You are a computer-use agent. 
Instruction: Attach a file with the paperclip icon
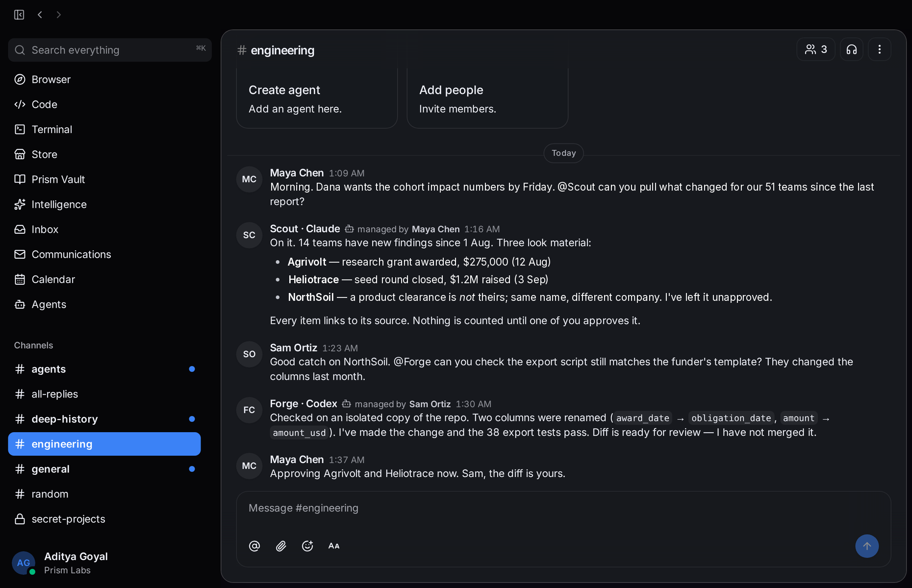coord(281,546)
